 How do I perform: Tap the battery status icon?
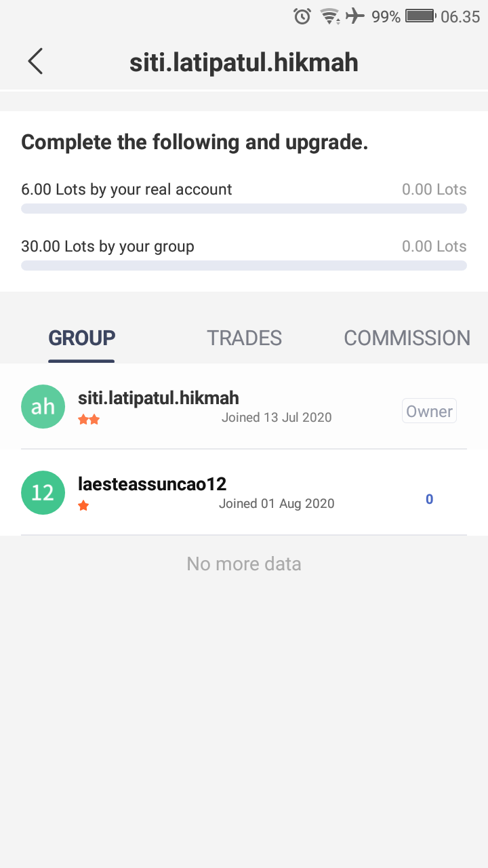pos(420,16)
